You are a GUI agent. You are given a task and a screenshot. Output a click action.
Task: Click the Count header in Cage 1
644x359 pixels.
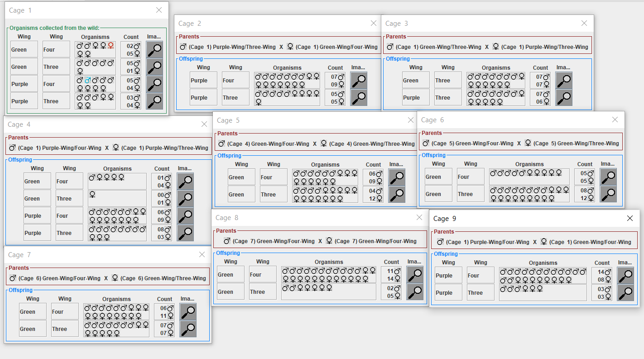(x=131, y=37)
